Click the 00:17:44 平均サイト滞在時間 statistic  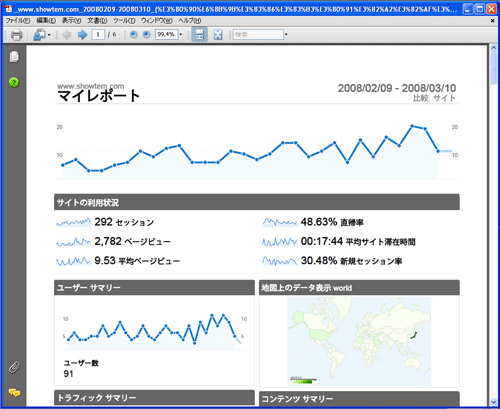point(358,241)
